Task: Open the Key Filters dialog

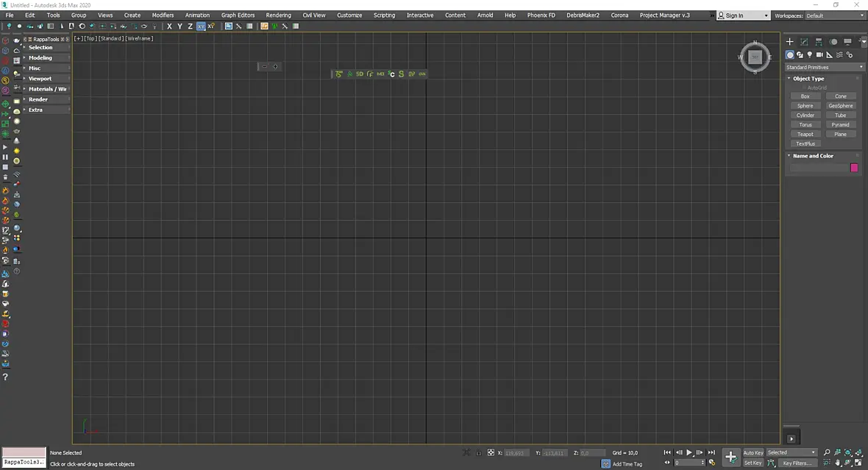Action: [797, 463]
